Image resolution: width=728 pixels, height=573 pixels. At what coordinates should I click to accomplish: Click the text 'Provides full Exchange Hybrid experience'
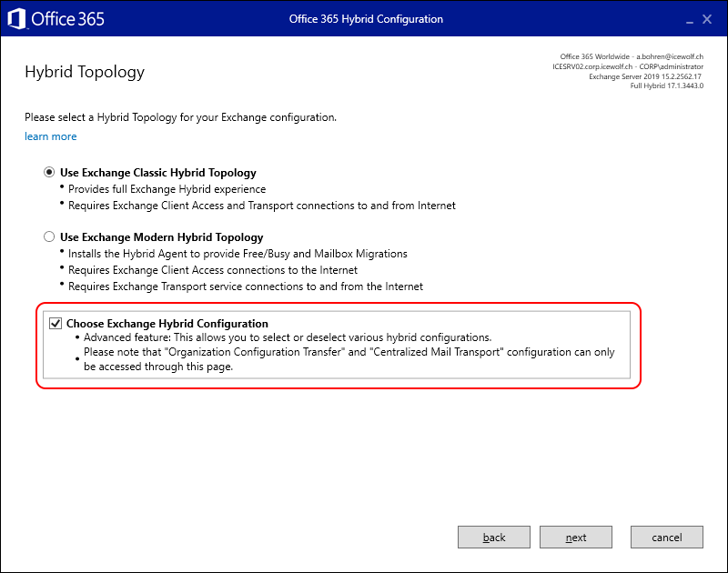167,189
